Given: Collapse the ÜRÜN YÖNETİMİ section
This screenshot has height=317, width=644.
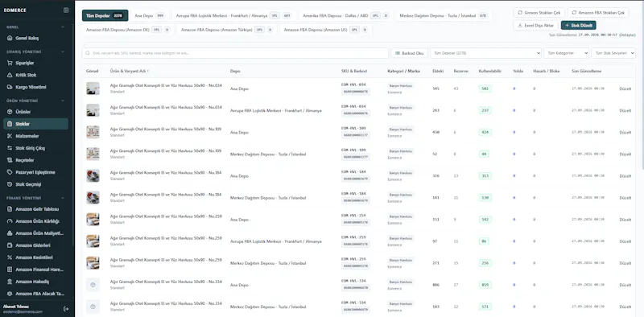Looking at the screenshot, I should 63,101.
